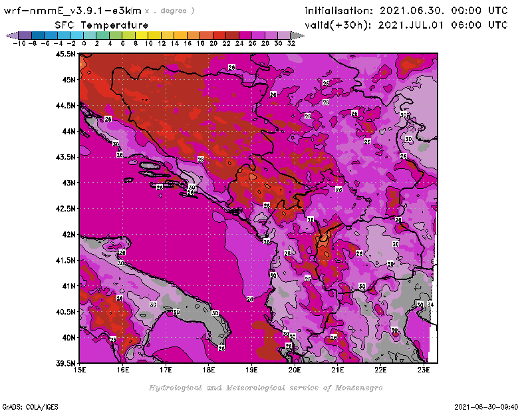
Task: Click the '22E' longitude label
Action: 380,370
